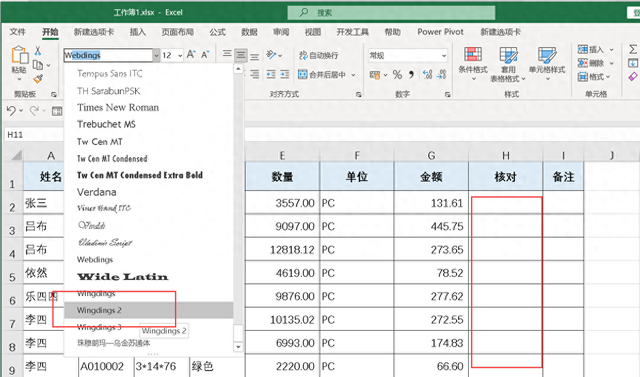
Task: Toggle the wrap text (自动换行) button
Action: click(319, 55)
